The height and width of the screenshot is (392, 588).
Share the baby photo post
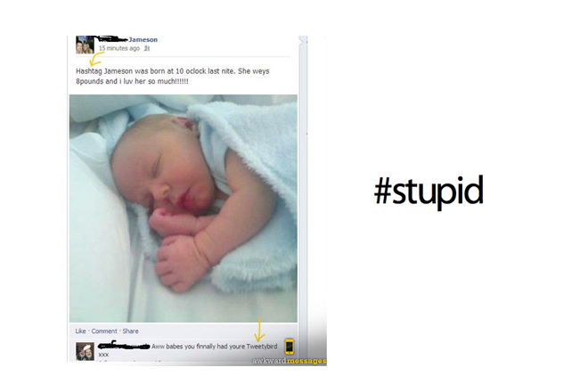coord(130,331)
